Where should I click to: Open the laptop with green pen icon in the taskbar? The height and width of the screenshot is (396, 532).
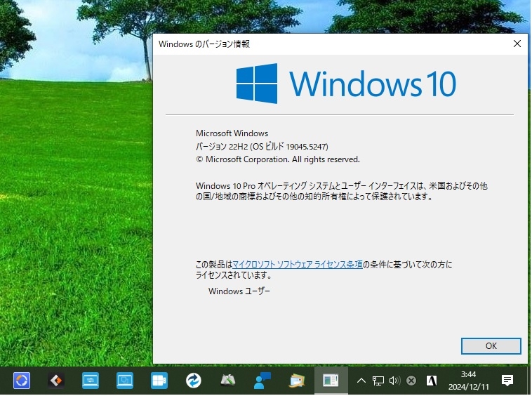[228, 381]
